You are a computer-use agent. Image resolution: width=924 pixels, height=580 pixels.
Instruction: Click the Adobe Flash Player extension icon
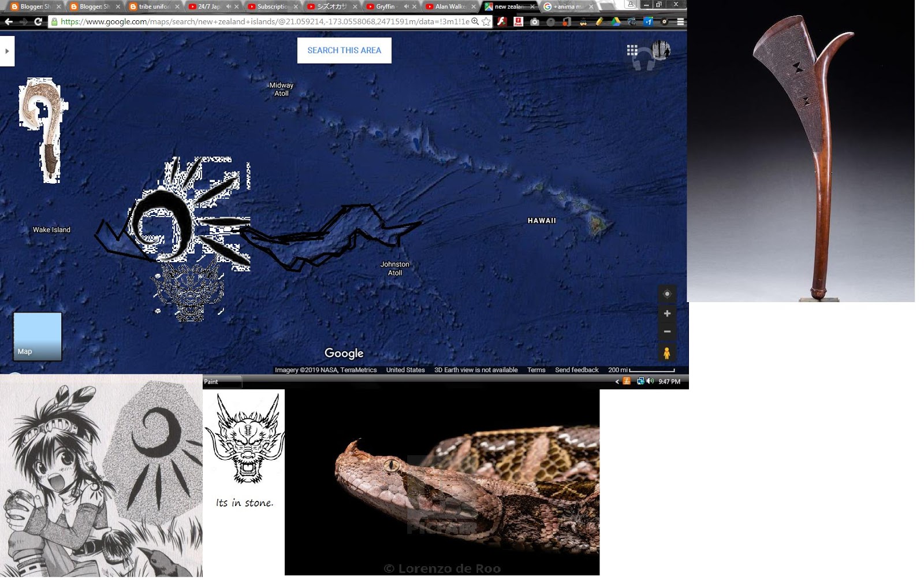pos(502,21)
